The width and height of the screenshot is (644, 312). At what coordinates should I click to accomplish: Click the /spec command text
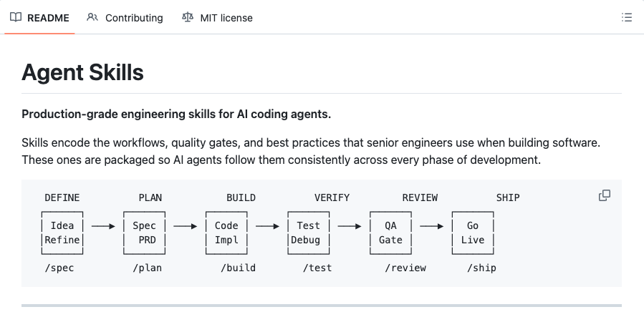(59, 268)
